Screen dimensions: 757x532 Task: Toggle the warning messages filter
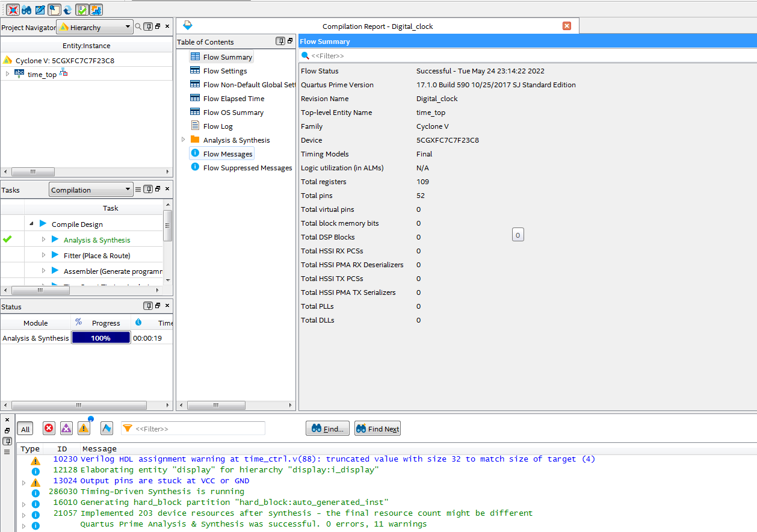pyautogui.click(x=84, y=428)
